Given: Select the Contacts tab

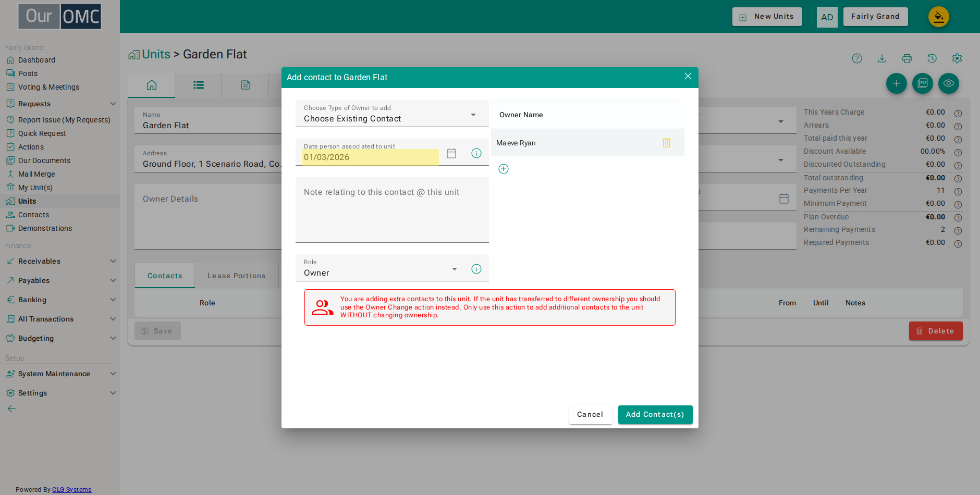Looking at the screenshot, I should [165, 276].
